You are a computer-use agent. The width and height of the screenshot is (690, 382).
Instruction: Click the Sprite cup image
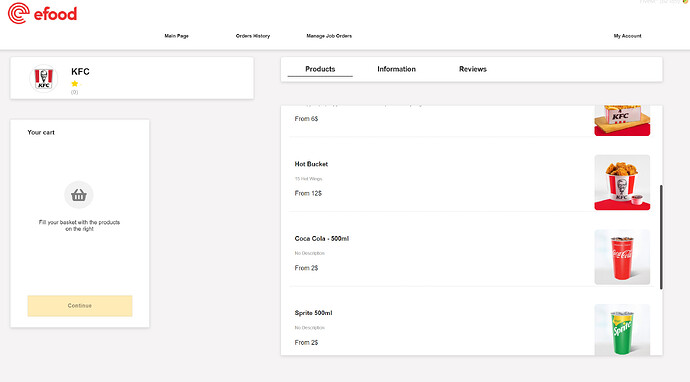pyautogui.click(x=622, y=330)
